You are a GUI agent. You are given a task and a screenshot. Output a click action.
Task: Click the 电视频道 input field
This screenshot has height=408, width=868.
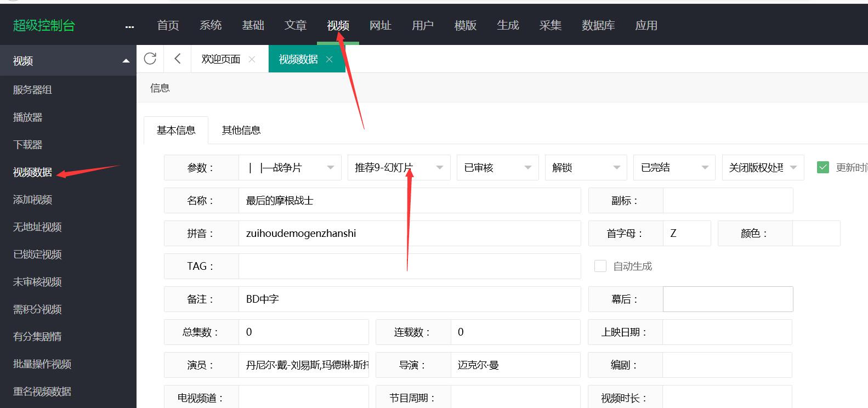click(304, 397)
